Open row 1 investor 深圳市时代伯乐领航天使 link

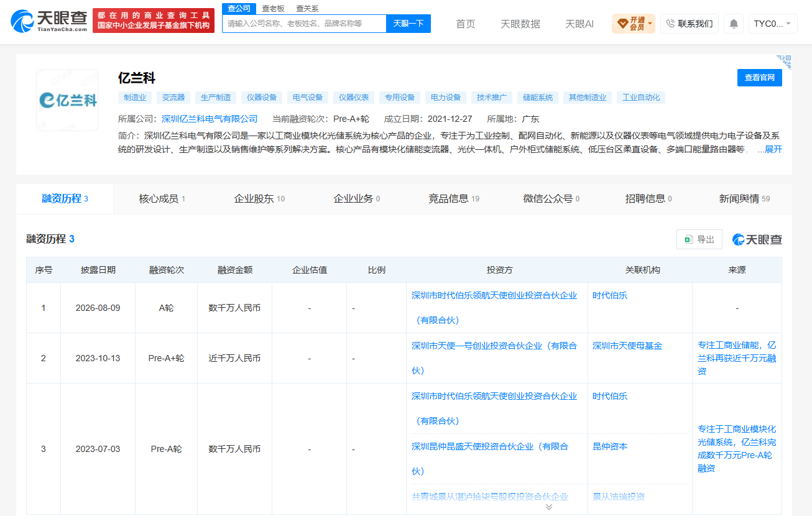pos(494,308)
